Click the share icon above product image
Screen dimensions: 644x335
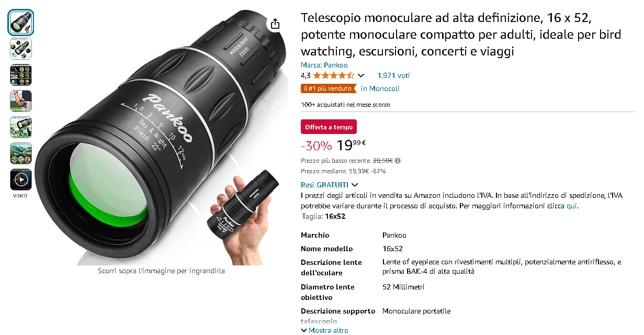275,24
